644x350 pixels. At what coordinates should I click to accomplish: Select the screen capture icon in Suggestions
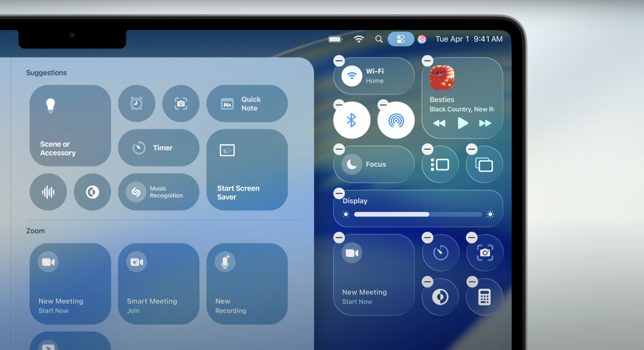pyautogui.click(x=180, y=104)
